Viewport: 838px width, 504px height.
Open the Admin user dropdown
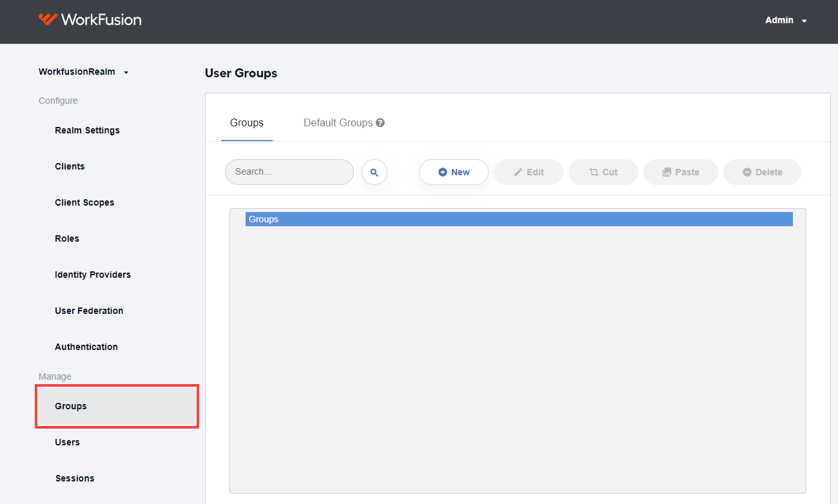(786, 21)
